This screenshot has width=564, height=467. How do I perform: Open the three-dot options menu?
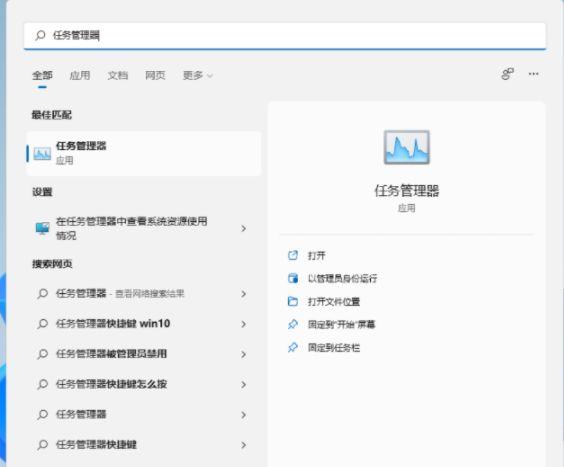[x=533, y=74]
